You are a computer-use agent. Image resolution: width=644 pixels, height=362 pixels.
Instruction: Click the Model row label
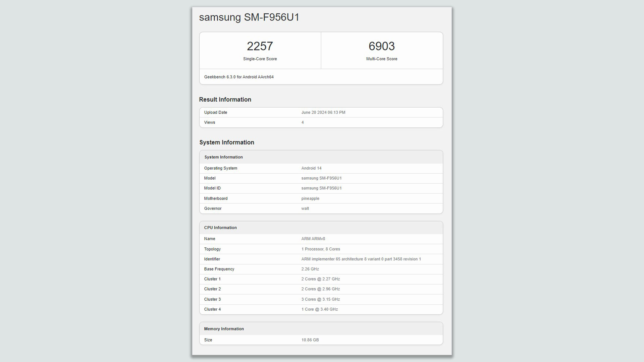(210, 178)
